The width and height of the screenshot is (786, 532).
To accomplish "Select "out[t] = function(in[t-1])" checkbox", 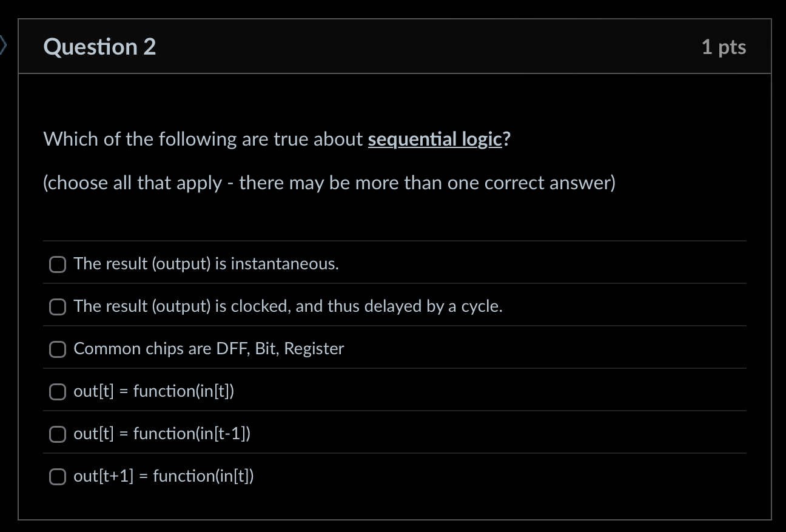I will point(57,434).
